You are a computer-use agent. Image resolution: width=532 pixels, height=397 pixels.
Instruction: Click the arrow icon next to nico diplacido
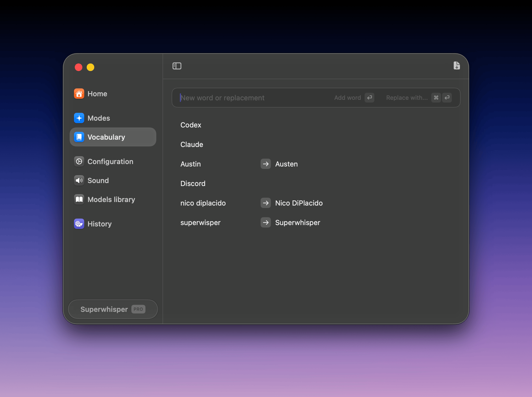pyautogui.click(x=266, y=203)
